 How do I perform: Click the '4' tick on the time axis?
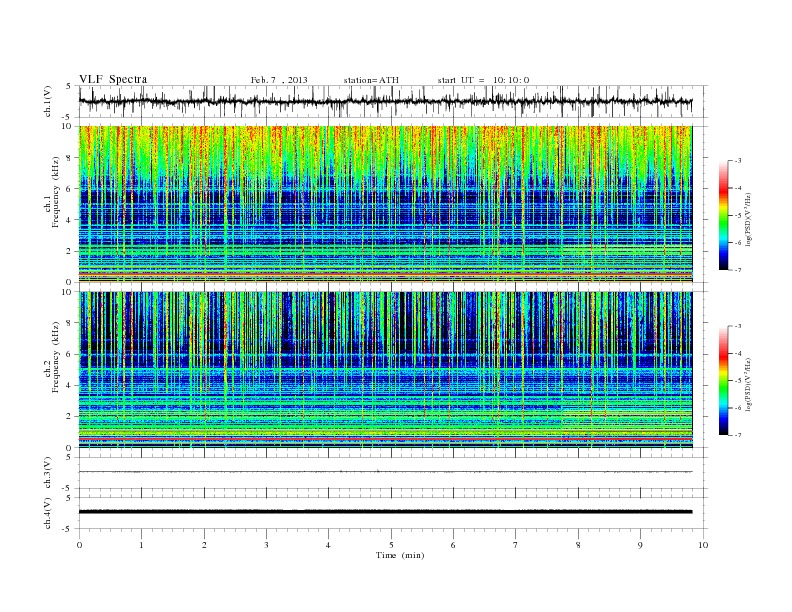point(328,545)
